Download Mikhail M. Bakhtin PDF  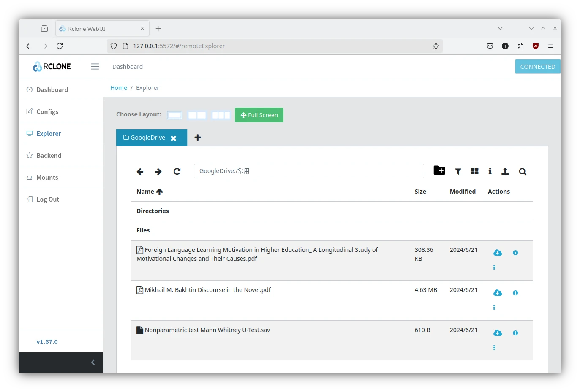(x=498, y=293)
